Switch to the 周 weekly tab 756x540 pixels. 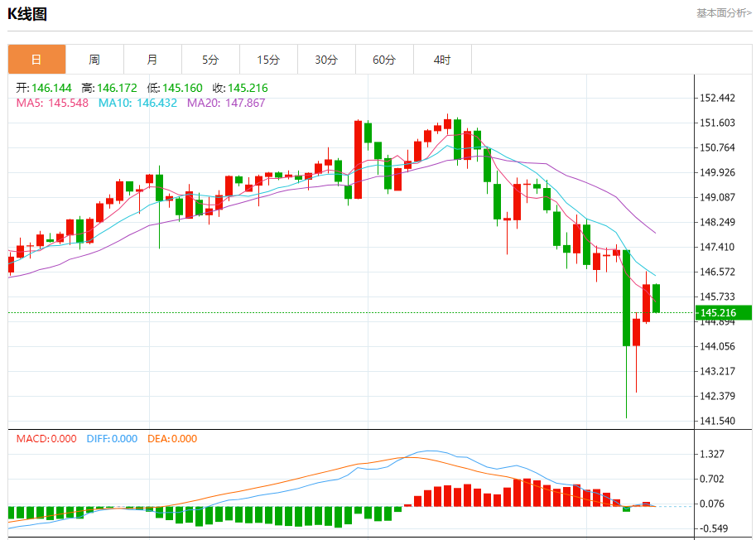[x=94, y=60]
